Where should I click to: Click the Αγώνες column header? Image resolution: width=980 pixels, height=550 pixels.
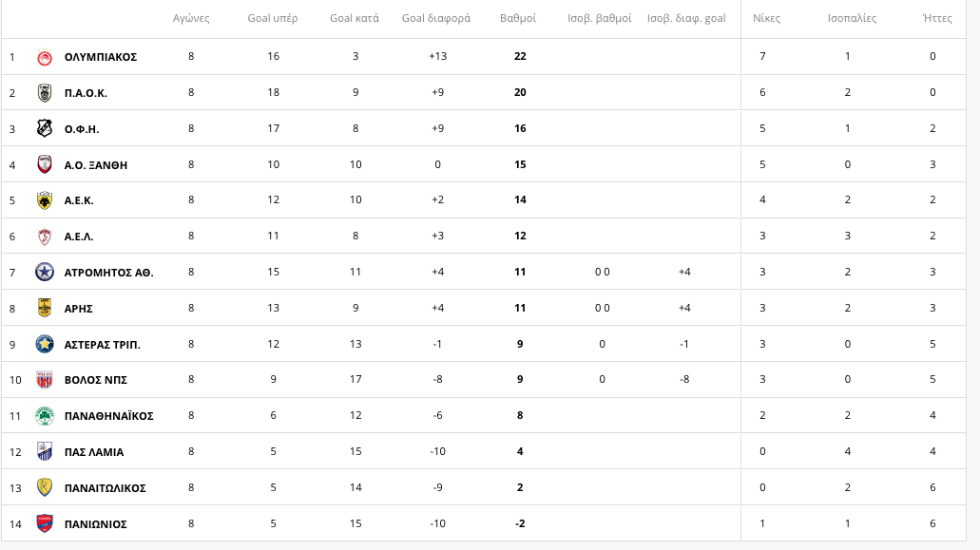(x=191, y=19)
